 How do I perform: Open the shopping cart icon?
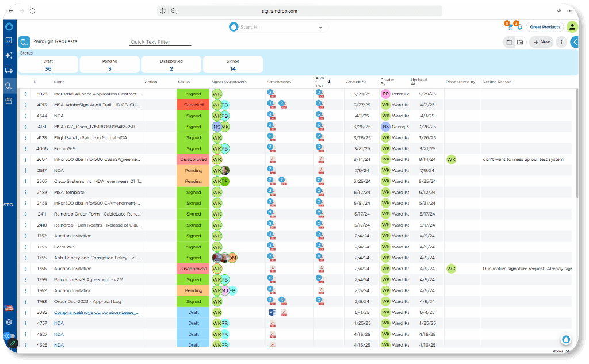point(510,27)
